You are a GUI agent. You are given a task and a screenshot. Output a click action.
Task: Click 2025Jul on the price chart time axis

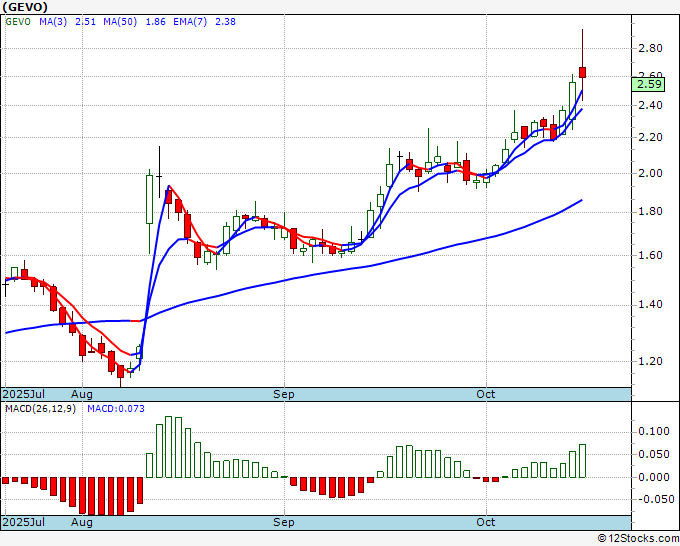click(x=24, y=394)
